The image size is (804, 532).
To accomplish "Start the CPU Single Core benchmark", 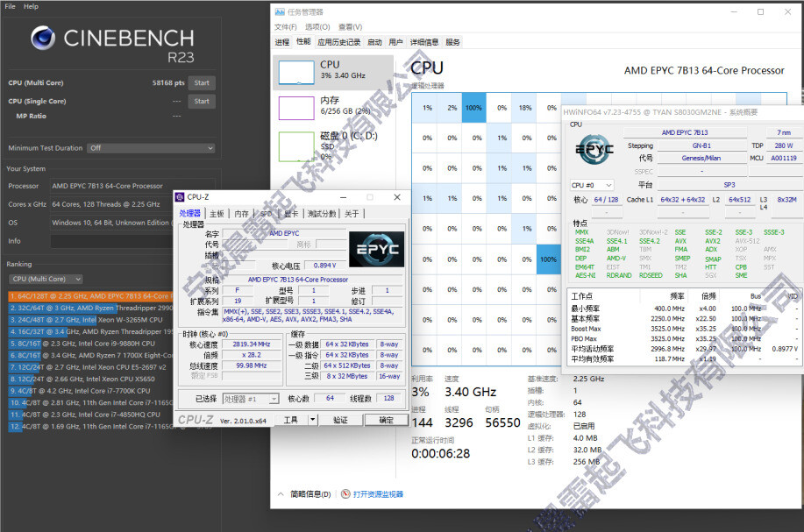I will click(202, 102).
